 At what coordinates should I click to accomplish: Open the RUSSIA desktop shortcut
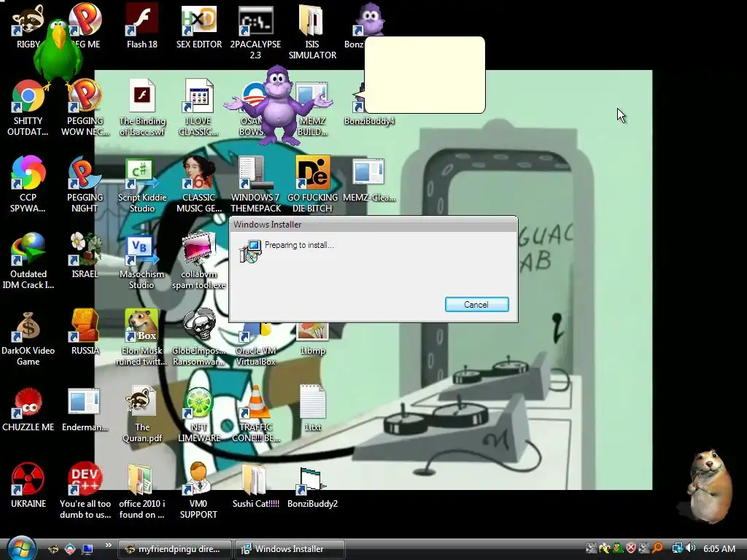(85, 332)
